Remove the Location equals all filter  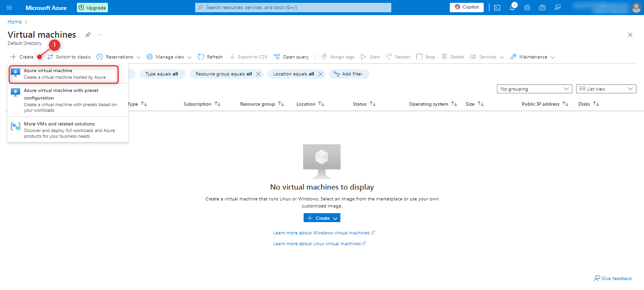(x=320, y=74)
